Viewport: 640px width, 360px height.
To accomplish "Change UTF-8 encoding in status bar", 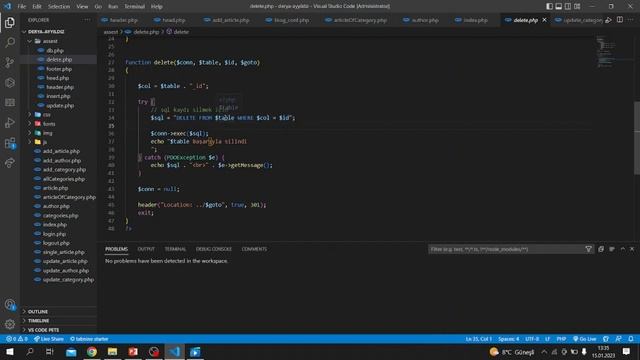I will (532, 339).
